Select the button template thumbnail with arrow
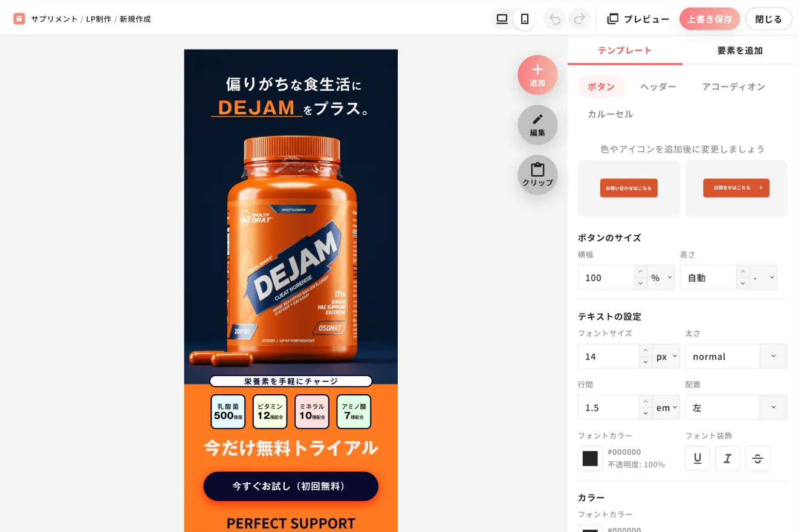This screenshot has width=798, height=532. tap(736, 188)
